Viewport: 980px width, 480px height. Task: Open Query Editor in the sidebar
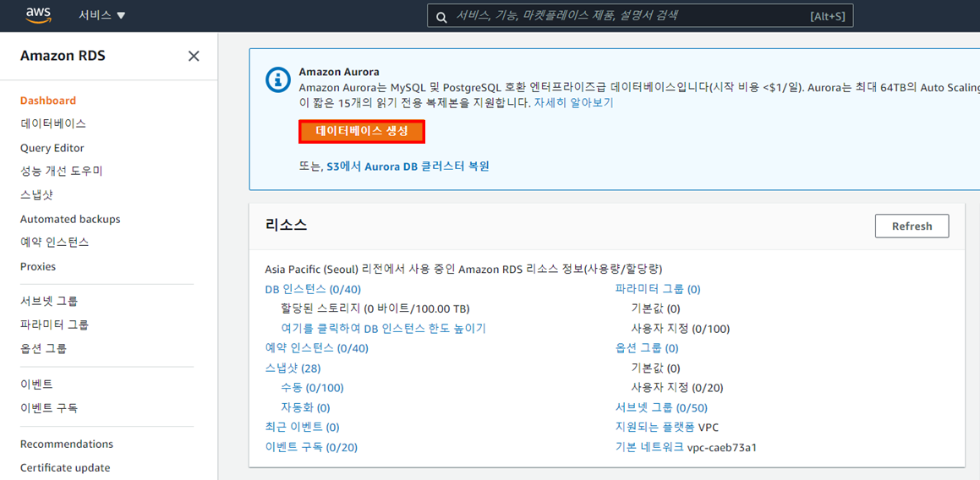tap(52, 148)
